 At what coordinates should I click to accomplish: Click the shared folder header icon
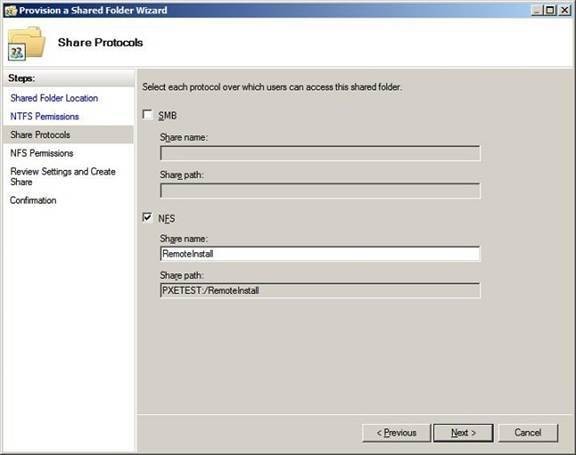click(26, 43)
